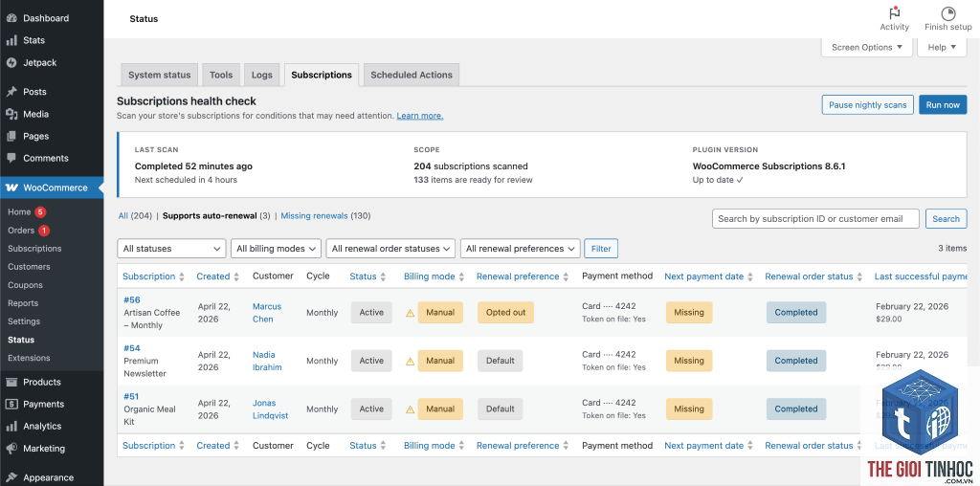Sort by Status column header arrows

pos(383,276)
